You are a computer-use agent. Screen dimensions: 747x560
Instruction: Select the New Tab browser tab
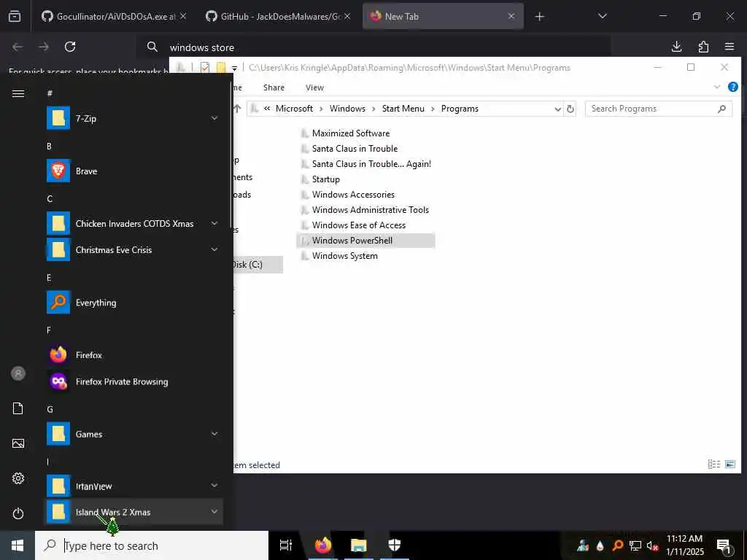point(443,16)
